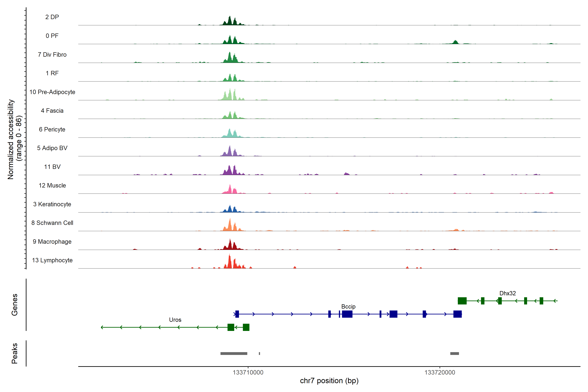
Task: Click the 2 DP track label
Action: tap(52, 17)
